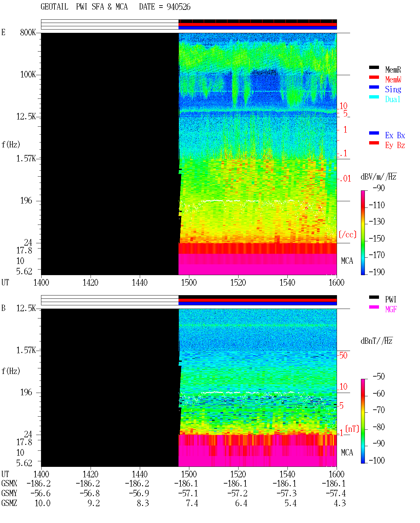The width and height of the screenshot is (420, 523).
Task: Click the GSMY value "-57.4"
Action: click(336, 493)
